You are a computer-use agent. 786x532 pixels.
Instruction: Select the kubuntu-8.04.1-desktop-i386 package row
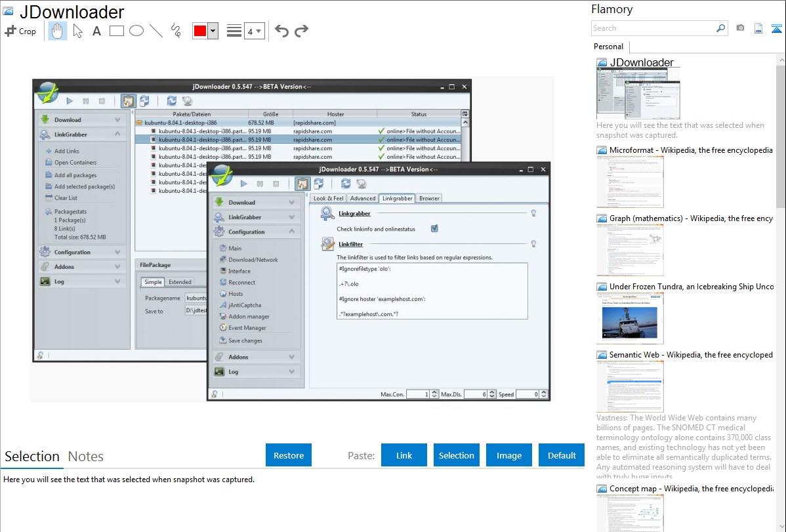click(298, 123)
